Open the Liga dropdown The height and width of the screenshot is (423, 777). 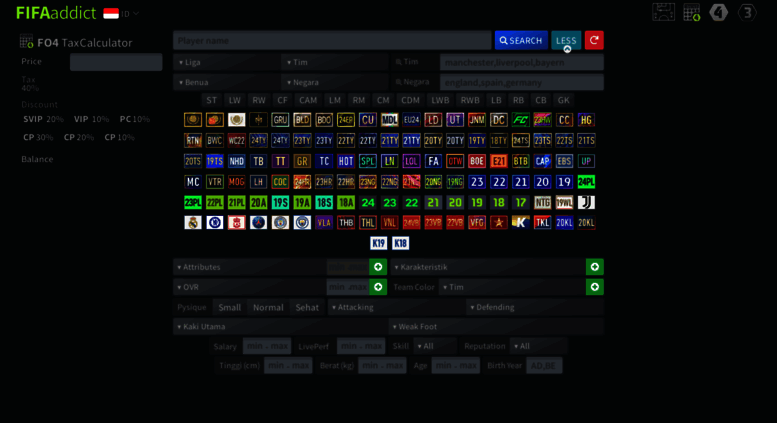(226, 62)
